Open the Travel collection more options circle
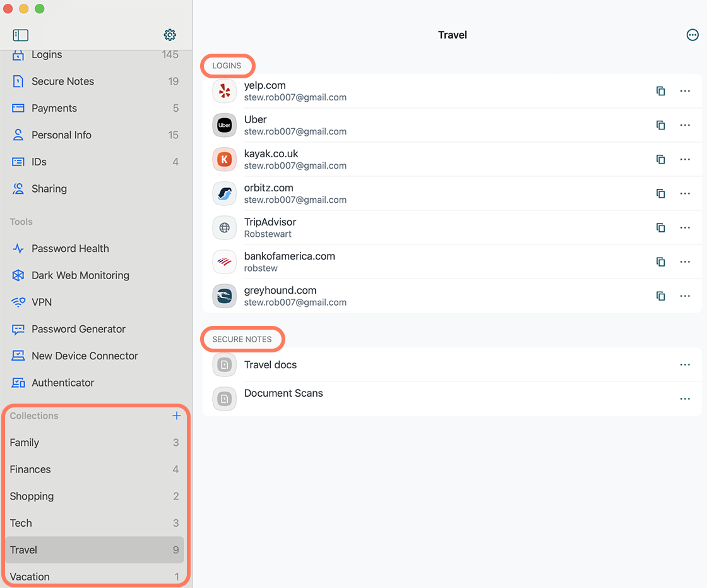This screenshot has height=588, width=707. (692, 35)
